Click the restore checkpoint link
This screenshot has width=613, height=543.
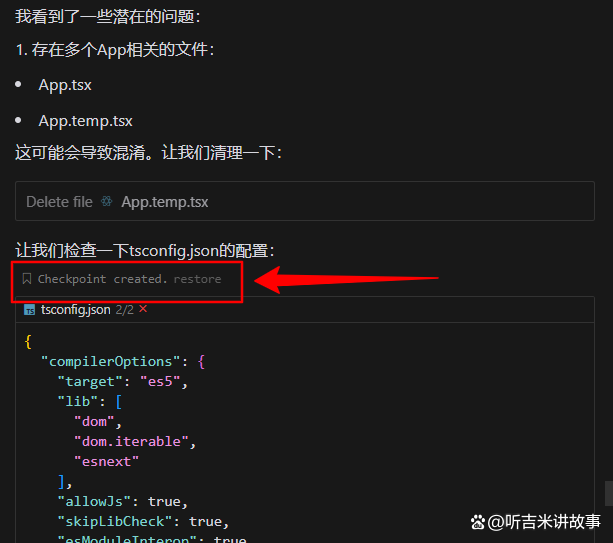click(197, 279)
